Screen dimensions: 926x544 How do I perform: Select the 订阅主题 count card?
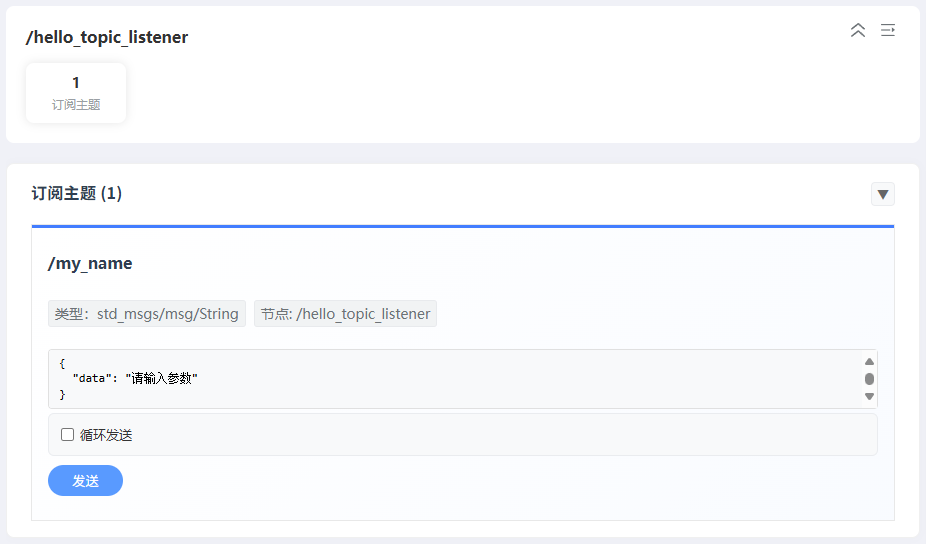tap(76, 93)
